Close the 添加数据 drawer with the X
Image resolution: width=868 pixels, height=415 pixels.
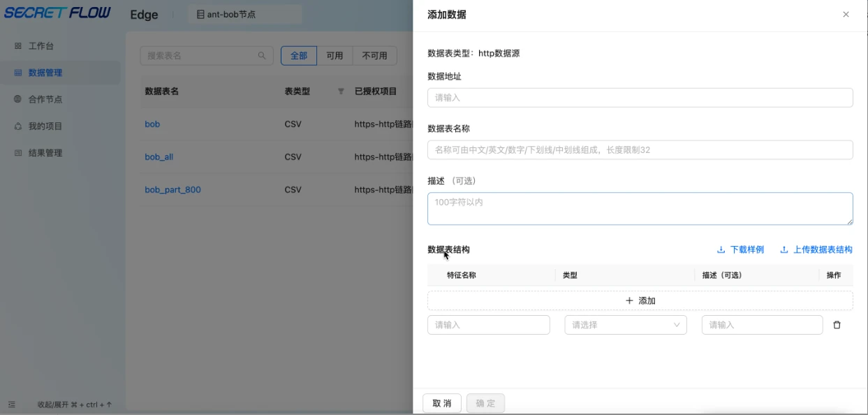pos(846,15)
